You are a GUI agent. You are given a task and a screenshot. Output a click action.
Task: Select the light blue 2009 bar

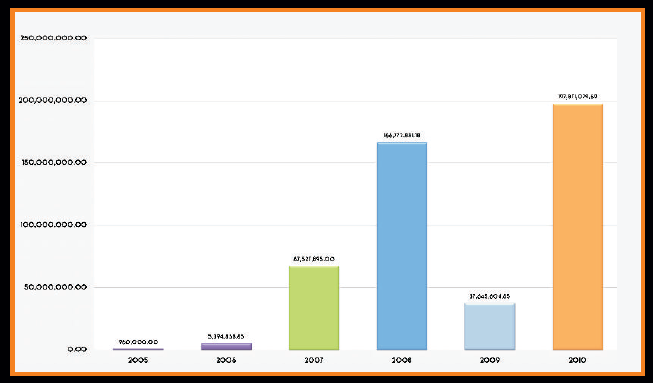490,326
